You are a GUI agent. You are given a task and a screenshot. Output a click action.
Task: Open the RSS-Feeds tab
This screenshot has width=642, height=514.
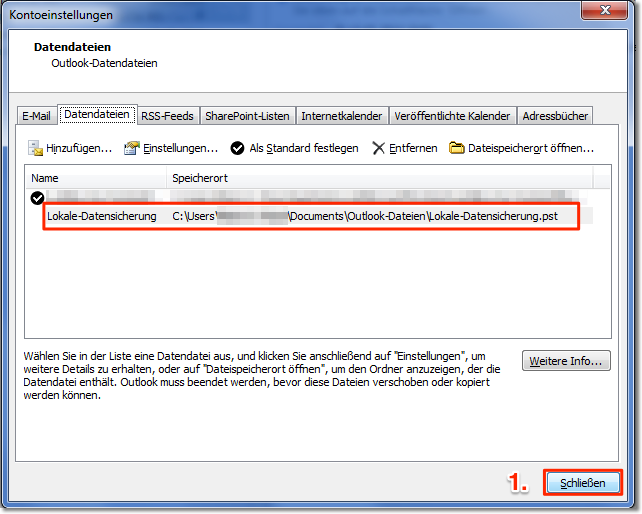[x=167, y=116]
